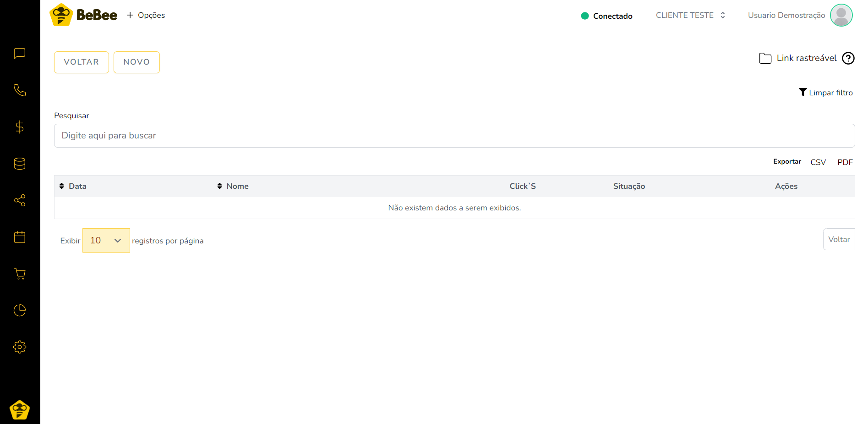The height and width of the screenshot is (424, 868).
Task: Open the phone calls sidebar icon
Action: point(20,90)
